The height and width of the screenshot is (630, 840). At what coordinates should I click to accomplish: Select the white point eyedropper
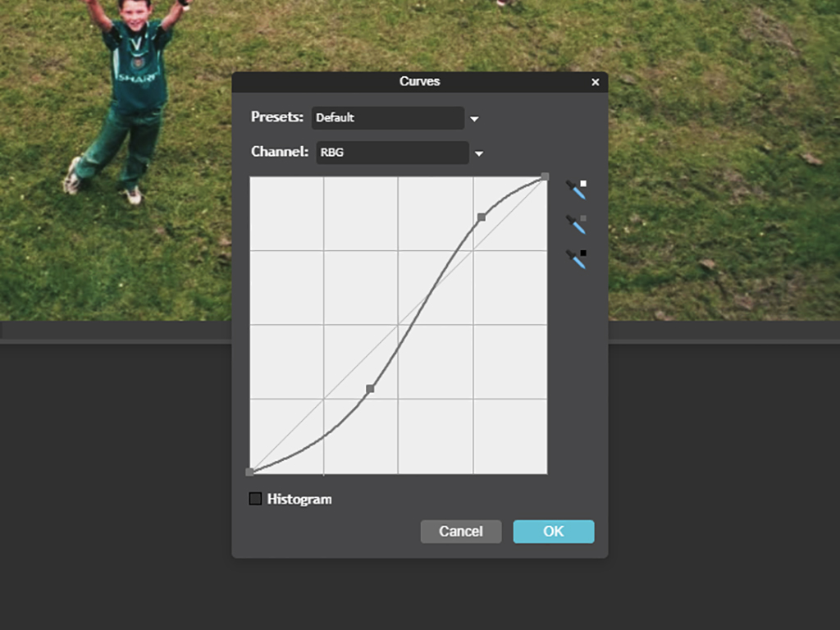pos(576,190)
